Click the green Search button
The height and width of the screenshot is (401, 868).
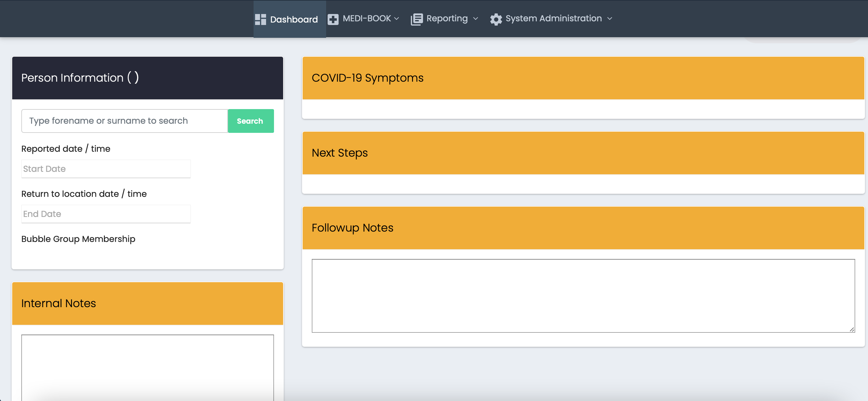click(251, 121)
